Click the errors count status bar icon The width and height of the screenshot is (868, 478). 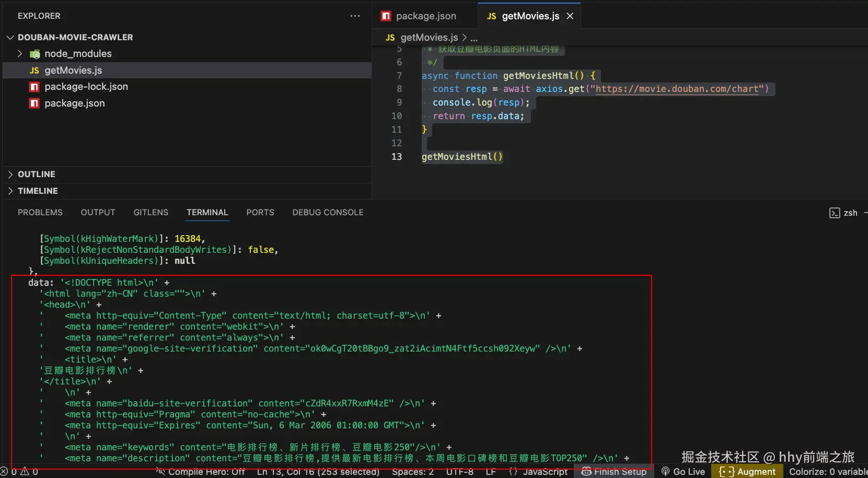click(4, 472)
